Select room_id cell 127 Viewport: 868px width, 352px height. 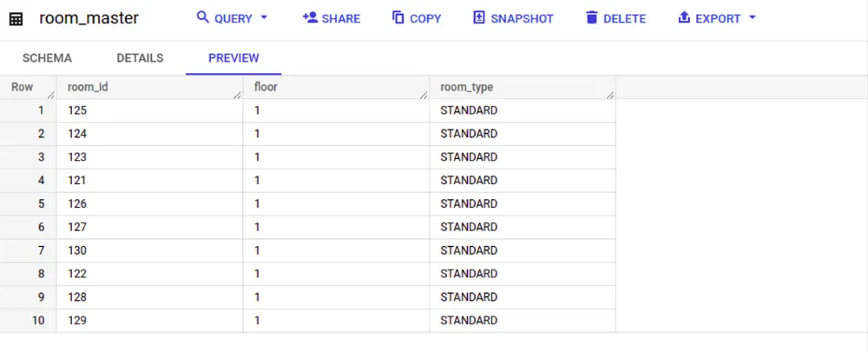tap(149, 227)
